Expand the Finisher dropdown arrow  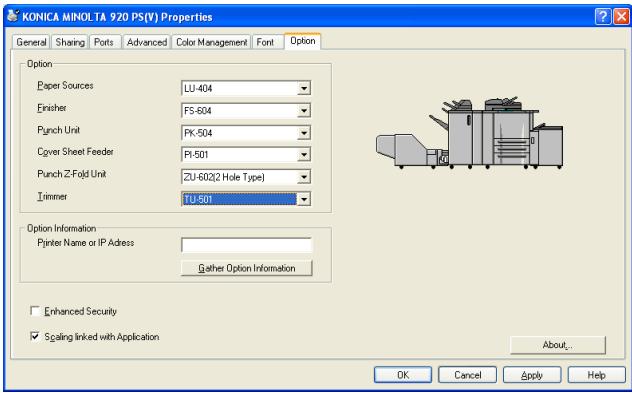304,110
